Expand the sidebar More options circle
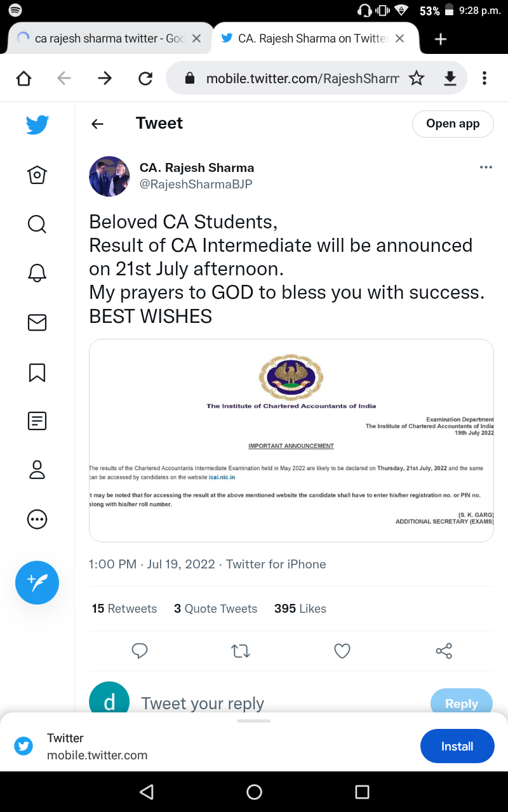 point(37,520)
